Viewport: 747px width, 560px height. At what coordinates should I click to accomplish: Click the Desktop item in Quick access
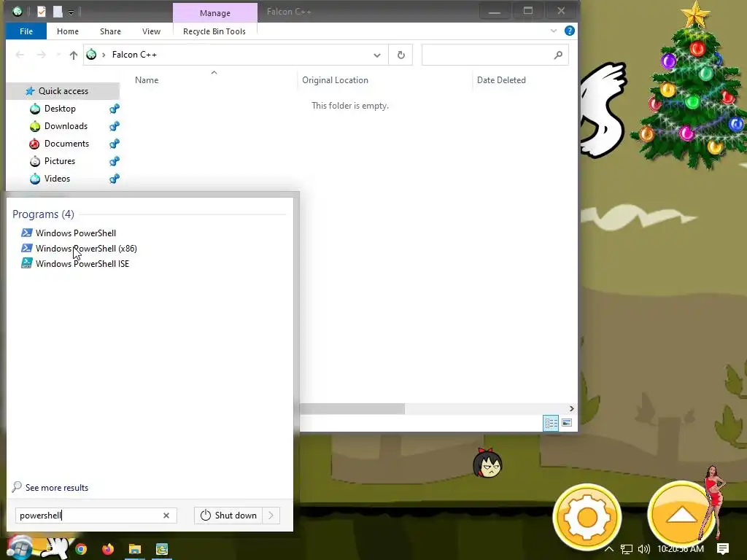tap(60, 109)
